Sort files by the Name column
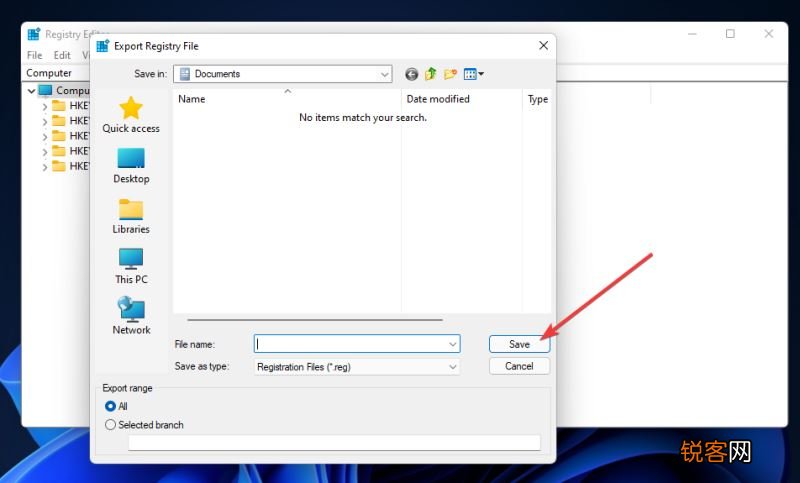 click(x=287, y=99)
